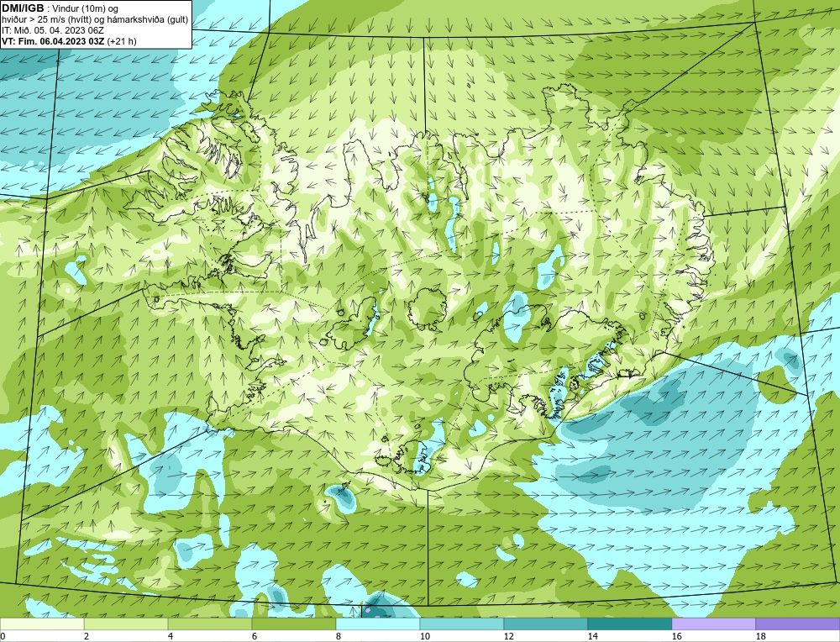
Task: Click the 'DMI/IGB' title text
Action: click(x=23, y=8)
